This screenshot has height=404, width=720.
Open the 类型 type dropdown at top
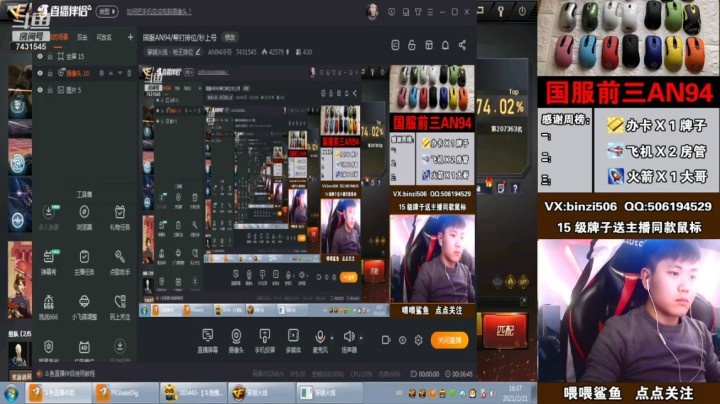point(107,11)
